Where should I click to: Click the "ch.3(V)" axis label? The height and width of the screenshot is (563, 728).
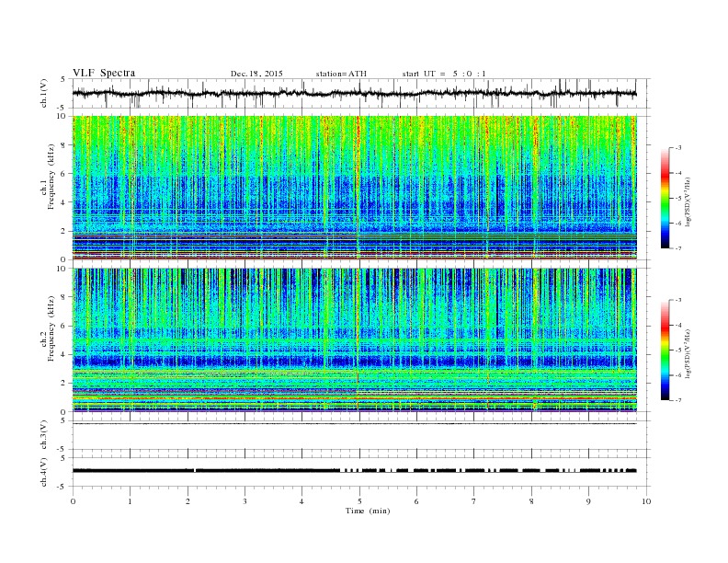coord(44,435)
